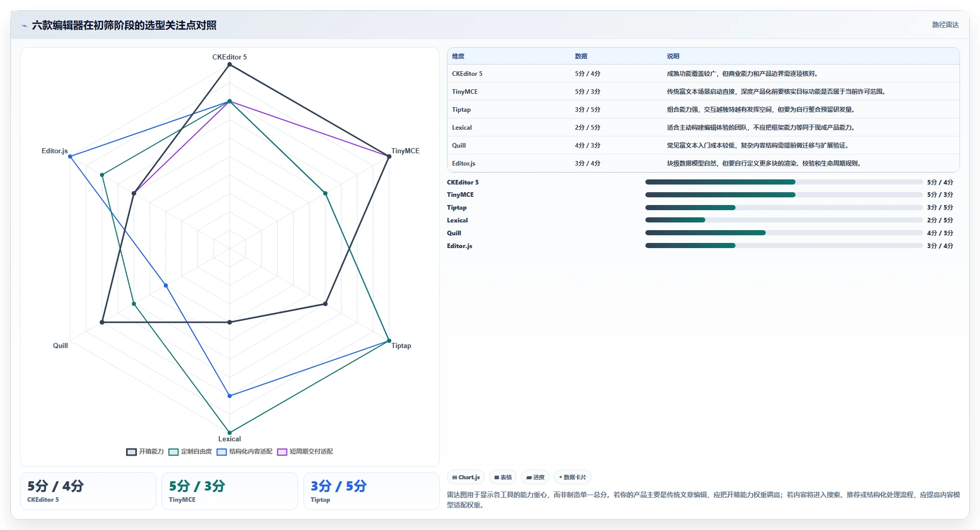Click the Tiptap radar axis label
This screenshot has height=530, width=980.
click(x=401, y=345)
